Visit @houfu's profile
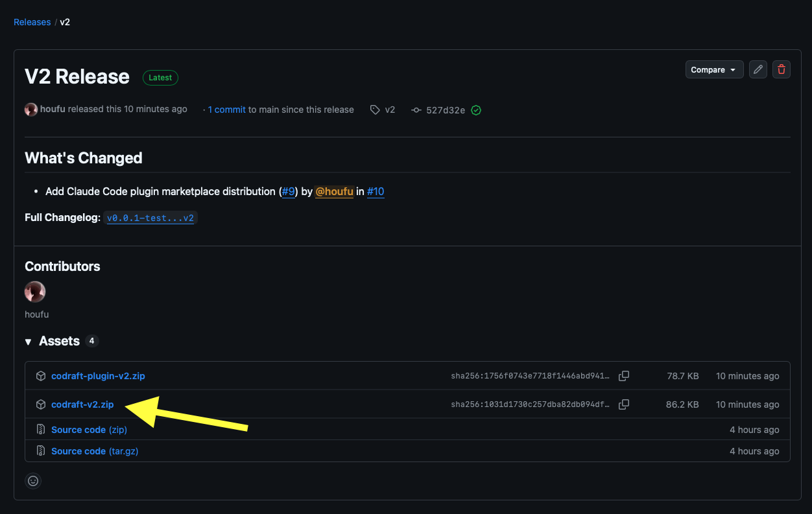Image resolution: width=812 pixels, height=514 pixels. [334, 191]
